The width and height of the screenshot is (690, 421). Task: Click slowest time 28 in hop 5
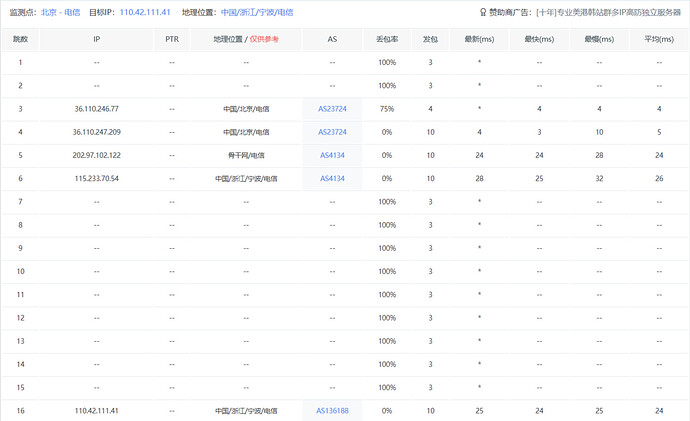click(x=599, y=155)
